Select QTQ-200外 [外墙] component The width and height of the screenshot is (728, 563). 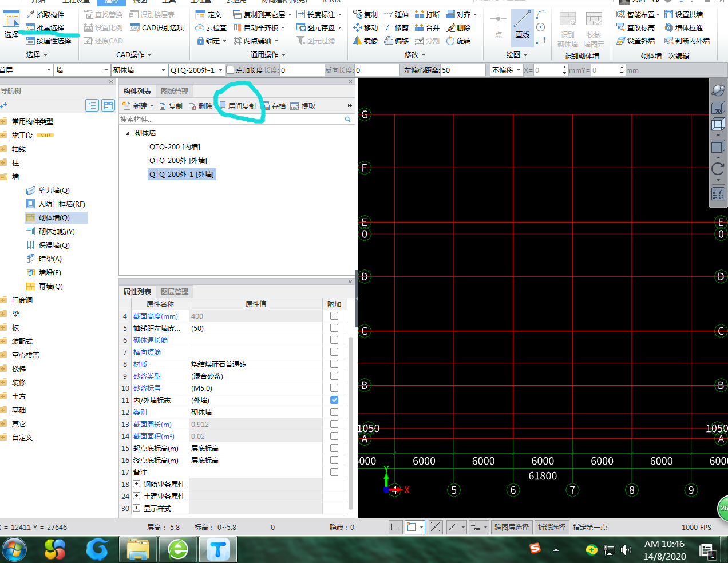coord(178,160)
